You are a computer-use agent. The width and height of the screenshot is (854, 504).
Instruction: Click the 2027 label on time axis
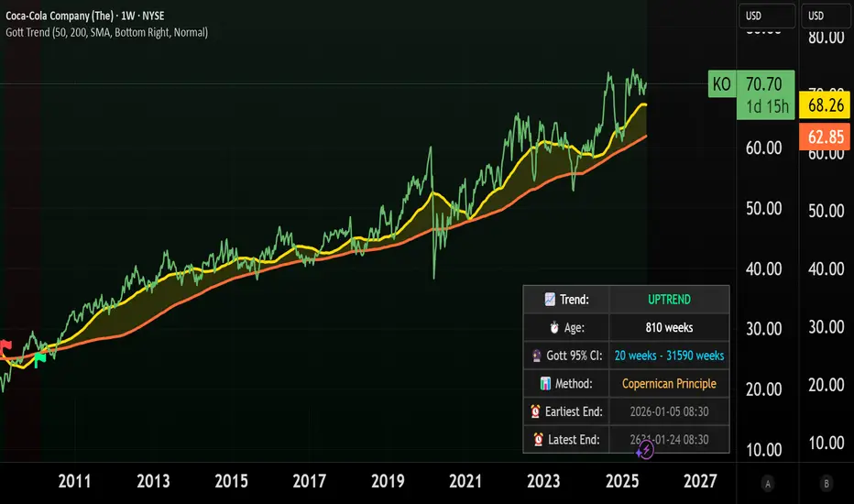click(700, 481)
